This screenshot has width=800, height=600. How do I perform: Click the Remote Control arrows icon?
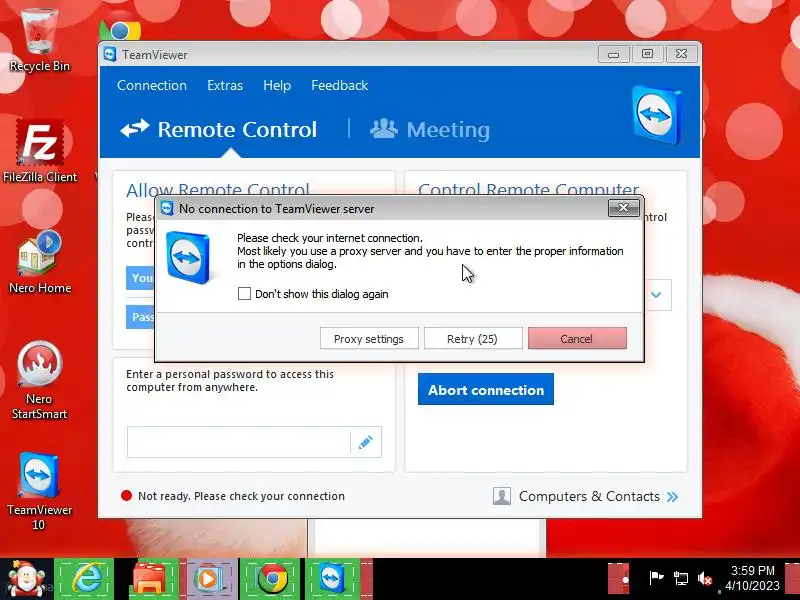tap(135, 128)
